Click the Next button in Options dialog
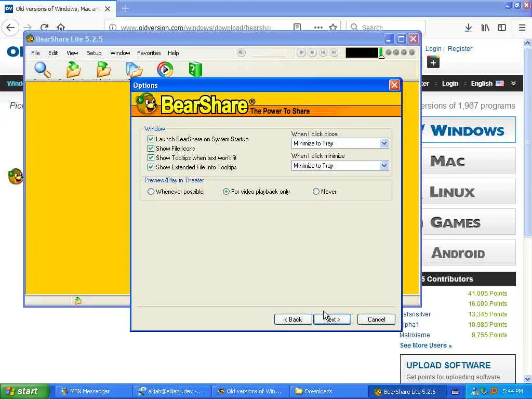This screenshot has width=532, height=399. pos(332,320)
